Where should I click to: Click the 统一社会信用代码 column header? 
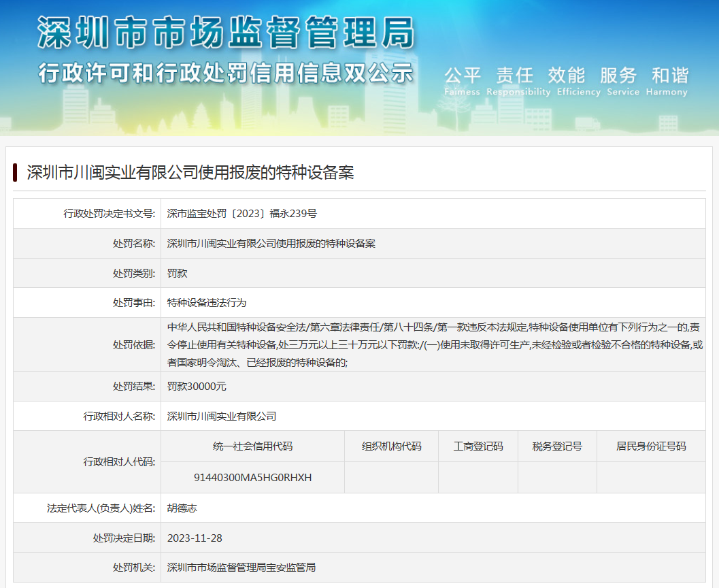[252, 446]
